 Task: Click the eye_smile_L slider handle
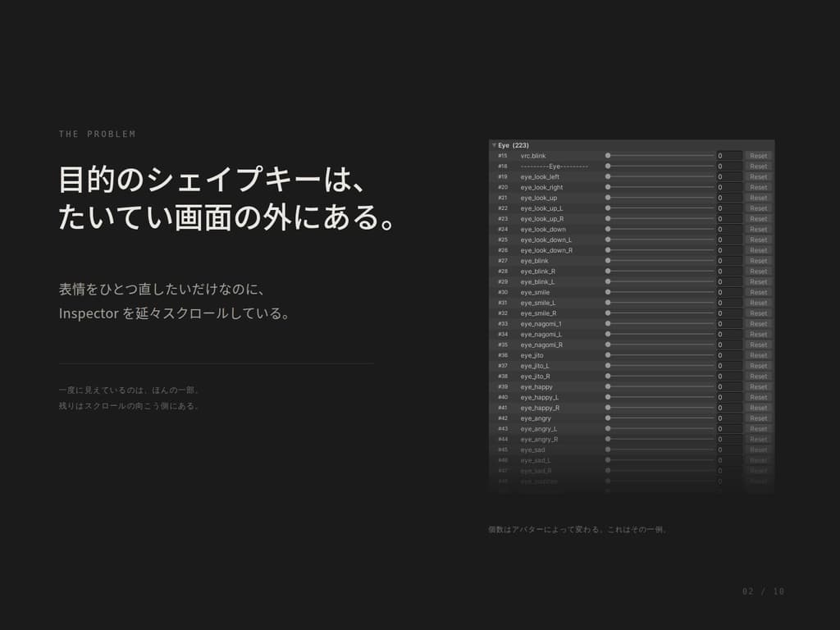[x=608, y=303]
